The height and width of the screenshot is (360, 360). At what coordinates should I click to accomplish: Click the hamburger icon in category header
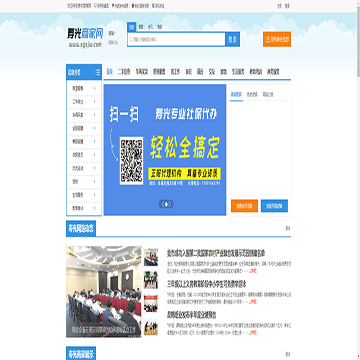98,72
